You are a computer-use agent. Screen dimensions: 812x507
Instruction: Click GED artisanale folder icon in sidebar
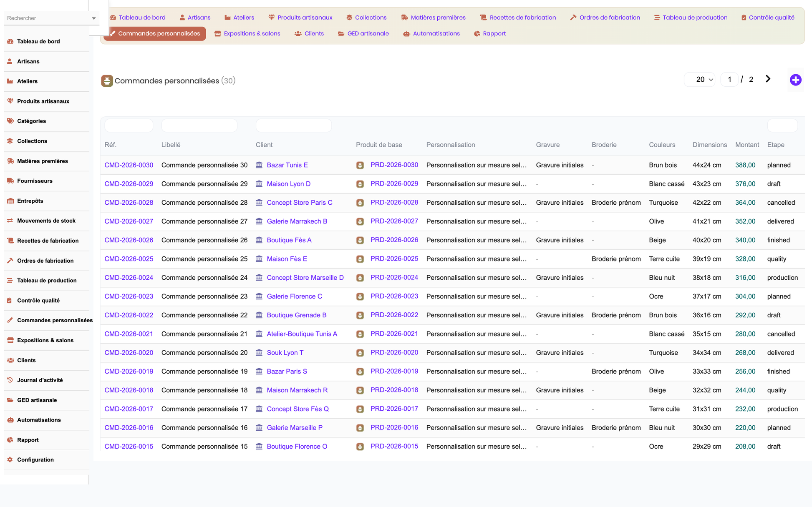(x=10, y=400)
